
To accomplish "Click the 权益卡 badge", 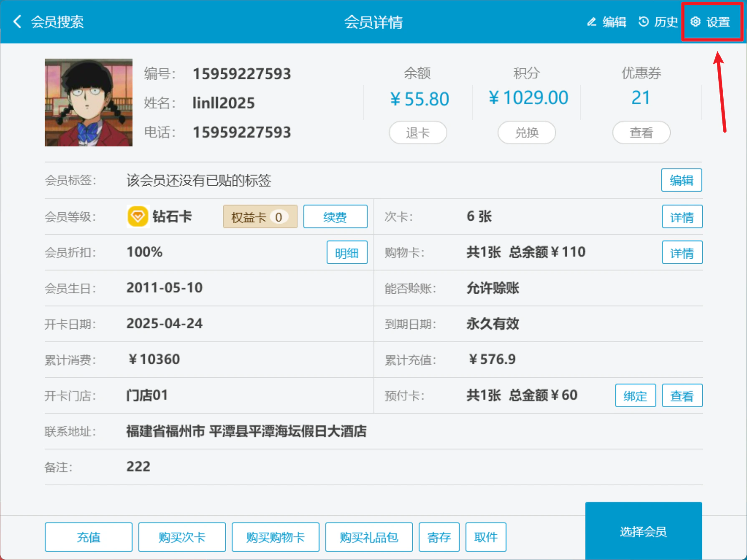I will click(x=260, y=217).
